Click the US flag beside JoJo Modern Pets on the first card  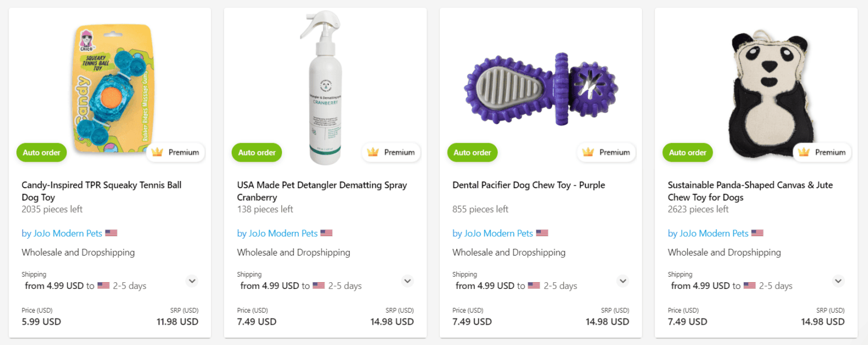pos(111,232)
